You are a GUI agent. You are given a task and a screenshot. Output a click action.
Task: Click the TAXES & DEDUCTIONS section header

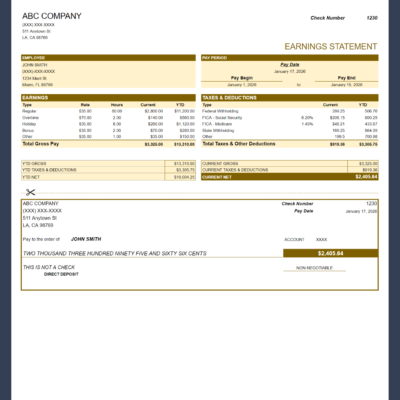pos(290,98)
